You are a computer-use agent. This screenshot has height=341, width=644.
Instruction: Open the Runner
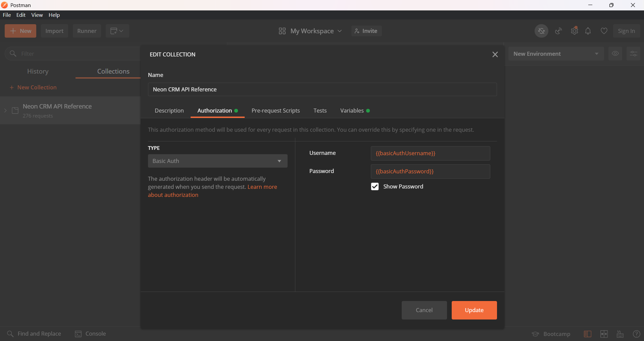click(87, 31)
